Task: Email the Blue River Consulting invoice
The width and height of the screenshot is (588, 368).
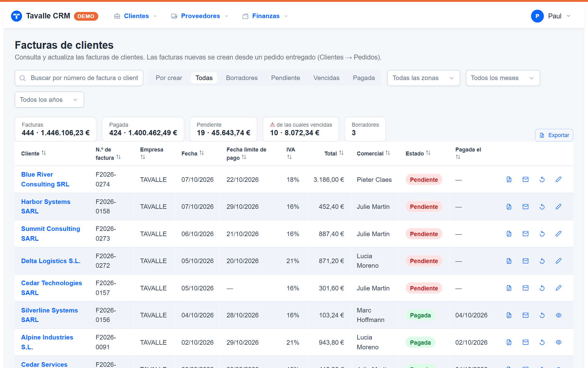Action: coord(526,179)
